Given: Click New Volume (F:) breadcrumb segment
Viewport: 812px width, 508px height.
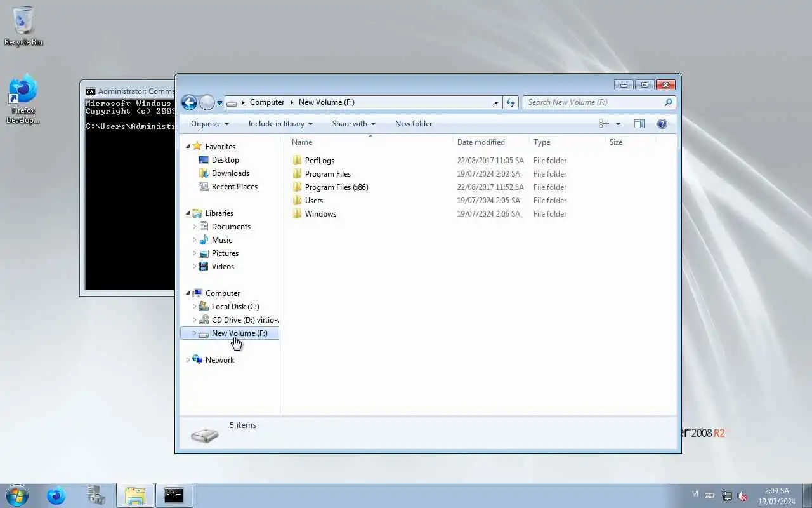Looking at the screenshot, I should click(x=327, y=102).
